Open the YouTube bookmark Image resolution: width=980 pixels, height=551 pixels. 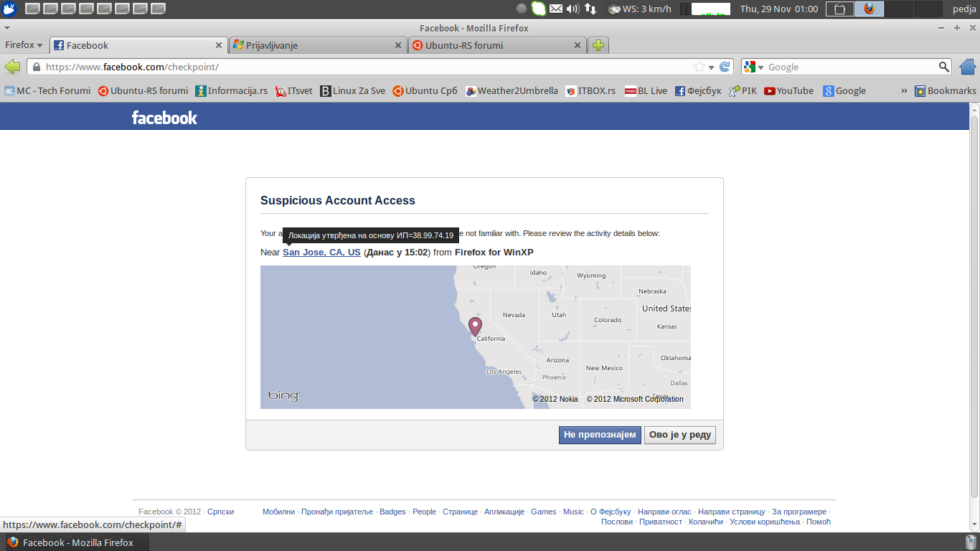tap(789, 91)
